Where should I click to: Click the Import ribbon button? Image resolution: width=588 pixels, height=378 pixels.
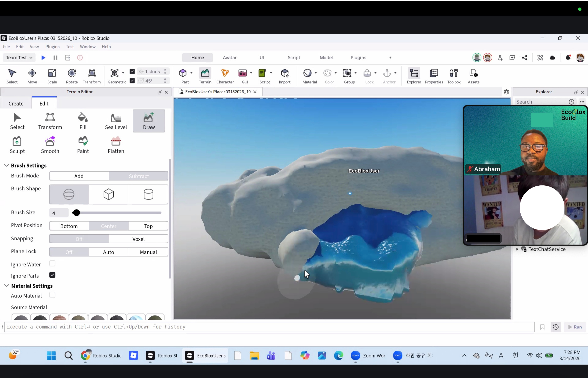click(285, 76)
